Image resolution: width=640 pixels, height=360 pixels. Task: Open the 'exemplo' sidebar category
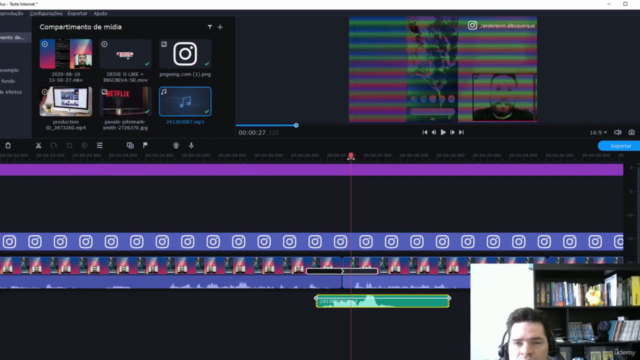[x=9, y=70]
